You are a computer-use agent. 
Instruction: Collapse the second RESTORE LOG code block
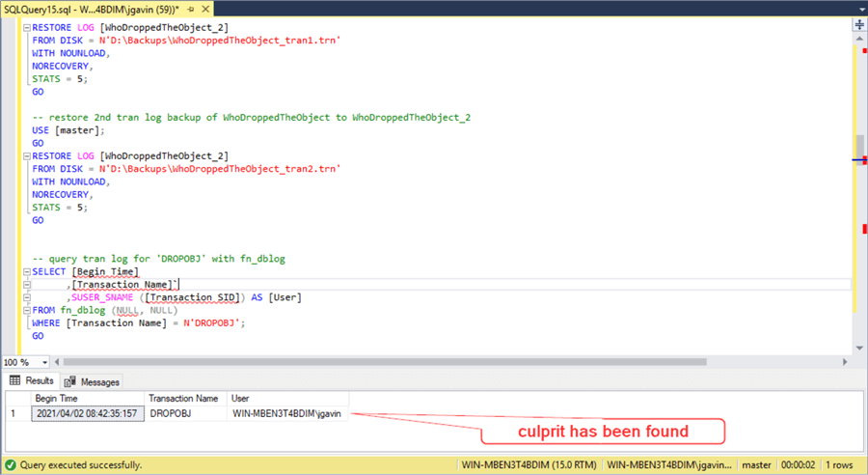coord(24,155)
